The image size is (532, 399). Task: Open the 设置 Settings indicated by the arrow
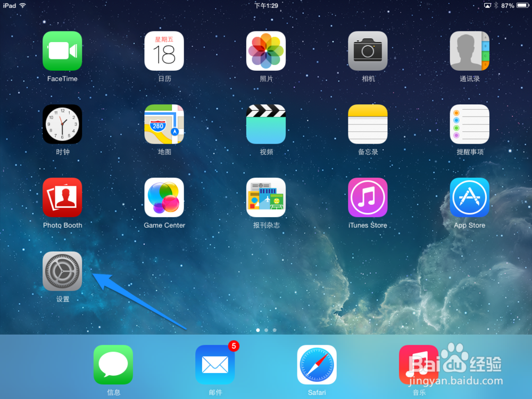pos(62,271)
